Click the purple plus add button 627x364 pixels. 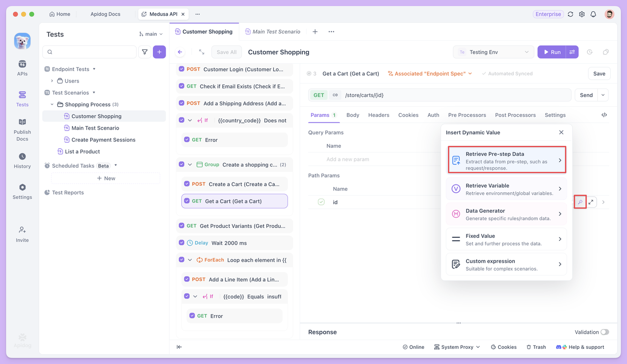(159, 52)
